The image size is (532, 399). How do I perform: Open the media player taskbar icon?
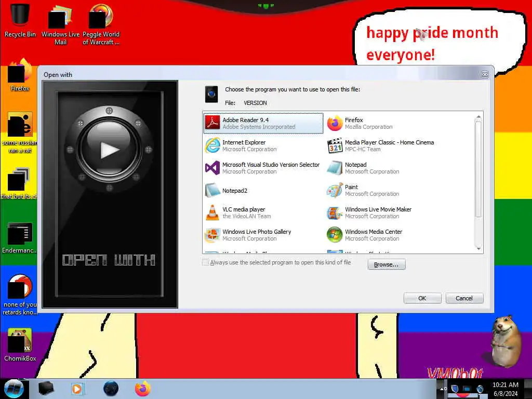pos(77,389)
